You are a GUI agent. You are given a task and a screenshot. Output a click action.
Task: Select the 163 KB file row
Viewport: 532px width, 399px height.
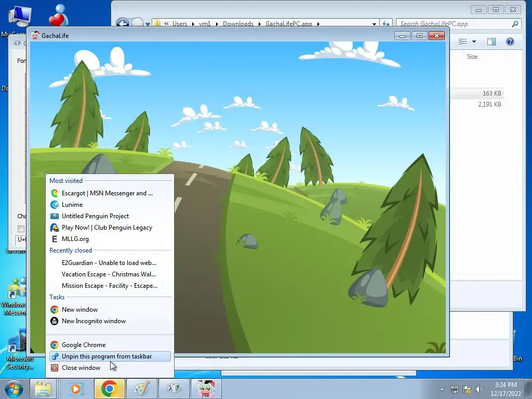coord(477,94)
